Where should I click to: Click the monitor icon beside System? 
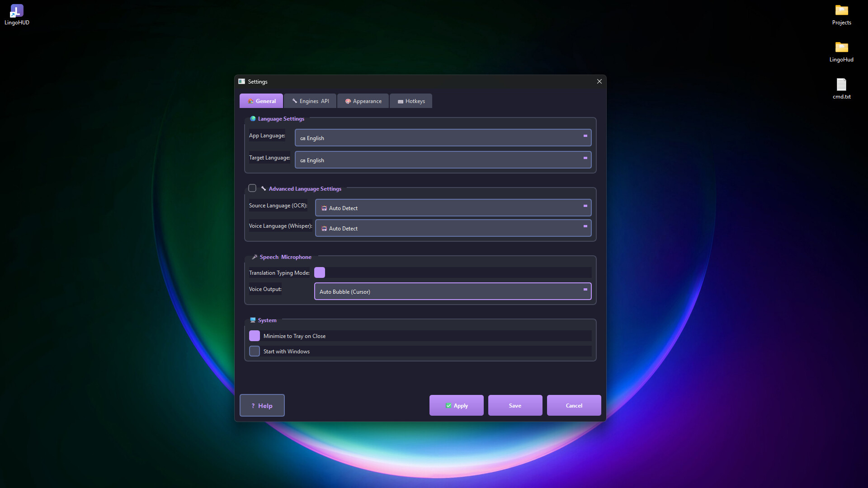tap(253, 320)
